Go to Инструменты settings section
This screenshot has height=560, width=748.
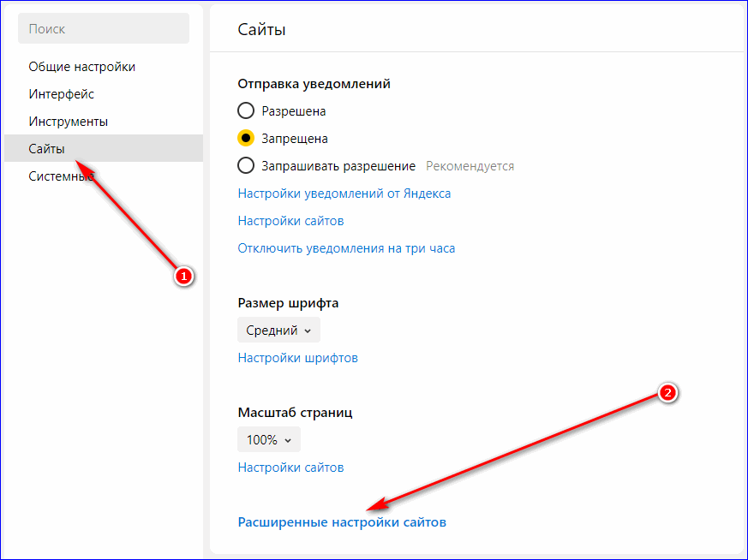pyautogui.click(x=68, y=122)
